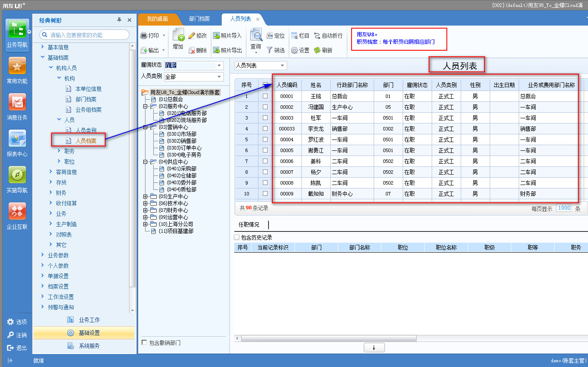Click the 刷新 (Refresh) toolbar icon
The image size is (588, 367).
(x=317, y=50)
